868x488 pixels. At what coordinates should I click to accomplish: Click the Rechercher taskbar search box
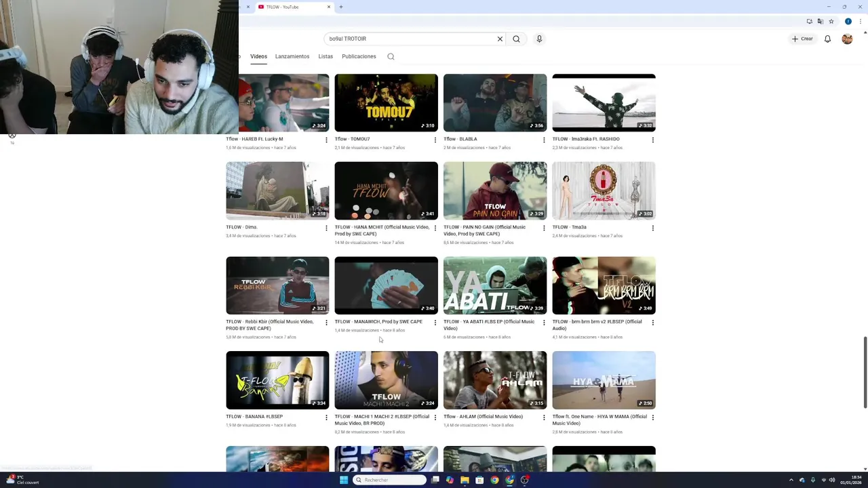tap(390, 480)
